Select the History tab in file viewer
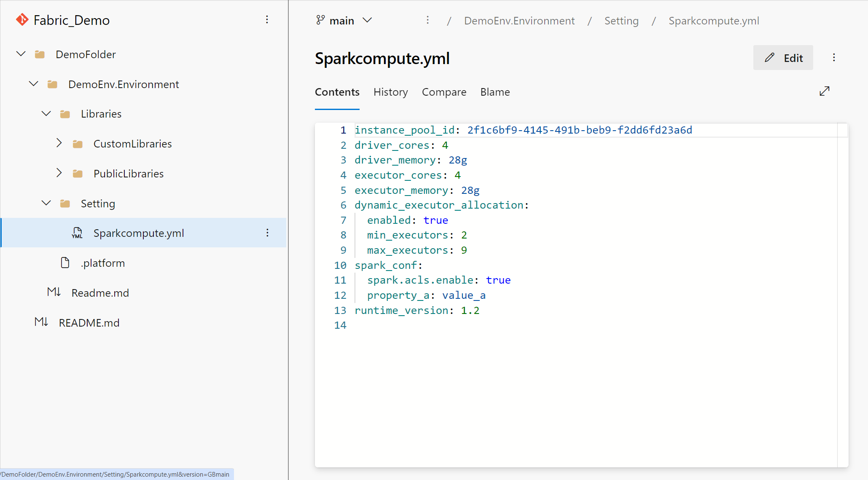Screen dimensions: 868x480 coord(391,91)
